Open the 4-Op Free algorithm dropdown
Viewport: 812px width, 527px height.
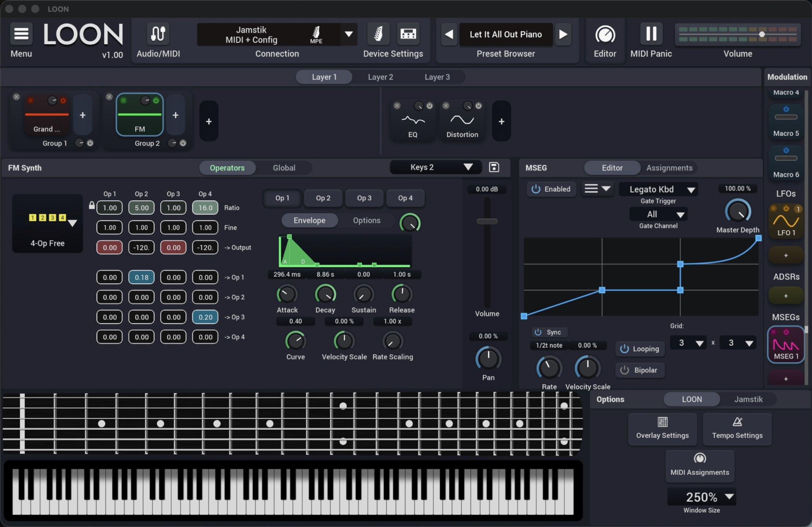click(48, 223)
